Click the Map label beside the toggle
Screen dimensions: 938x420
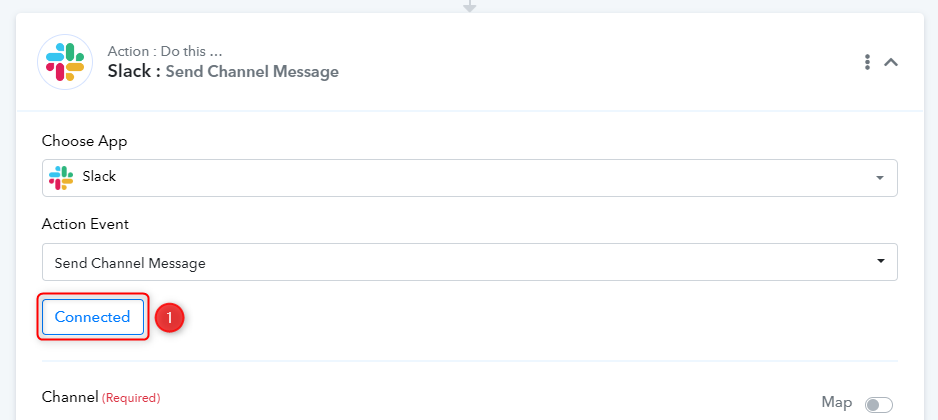click(x=836, y=403)
